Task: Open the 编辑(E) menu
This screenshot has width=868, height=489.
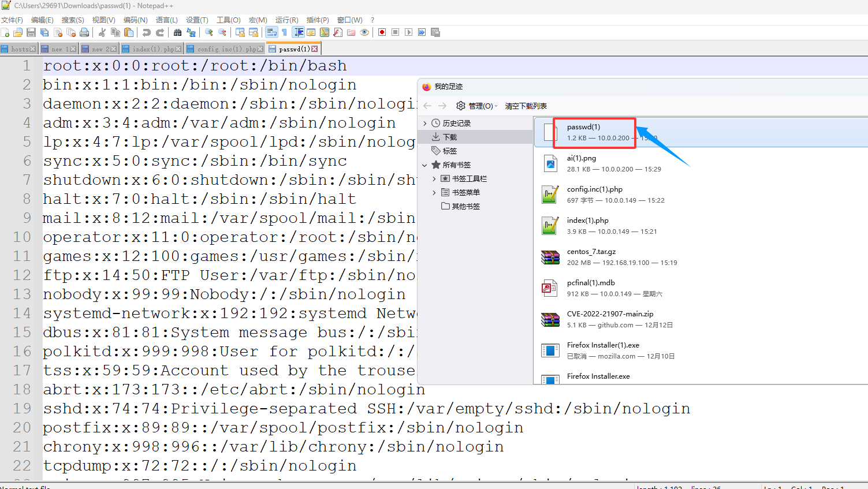Action: pyautogui.click(x=42, y=20)
